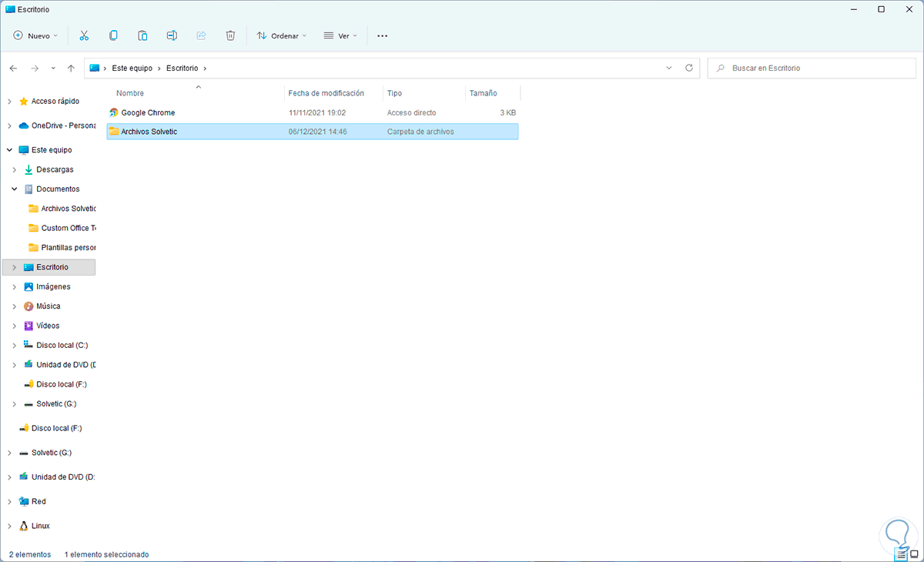Click the OneDrive cloud icon
Viewport: 924px width, 562px height.
(23, 125)
